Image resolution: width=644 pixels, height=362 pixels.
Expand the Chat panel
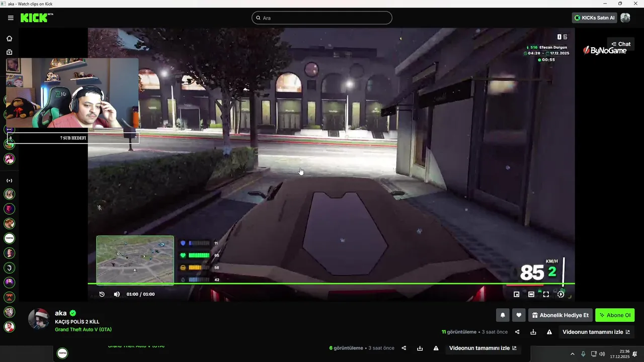coord(621,44)
